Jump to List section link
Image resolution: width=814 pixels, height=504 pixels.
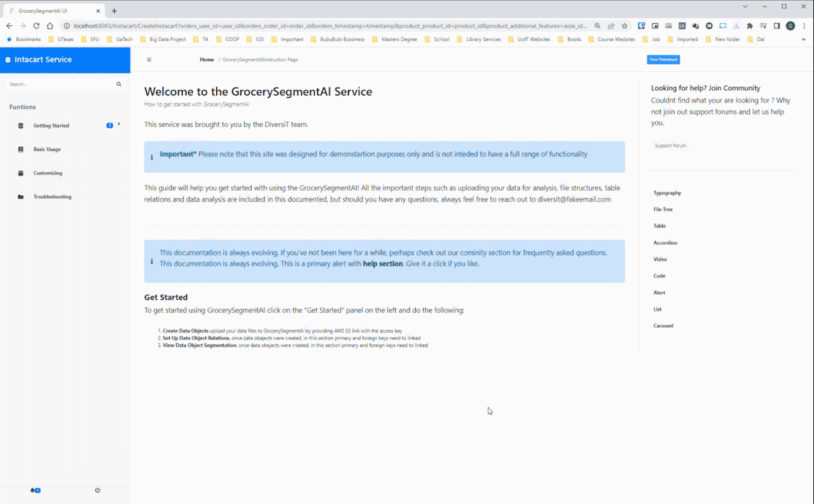[x=658, y=310]
